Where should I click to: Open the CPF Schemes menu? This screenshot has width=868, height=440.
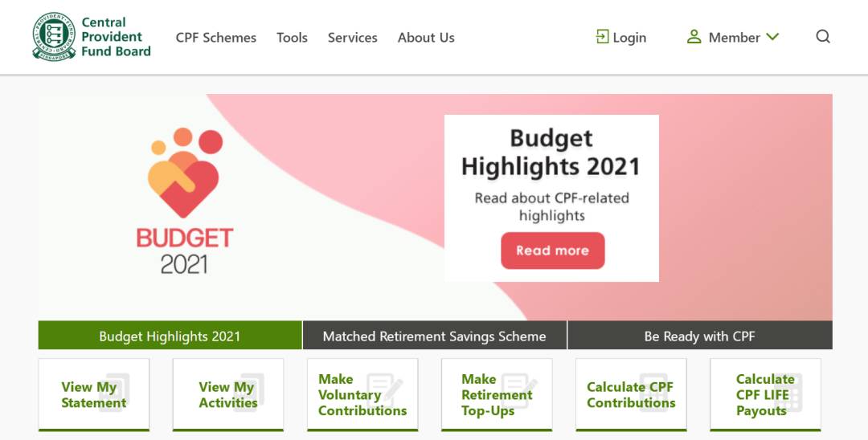pos(216,38)
